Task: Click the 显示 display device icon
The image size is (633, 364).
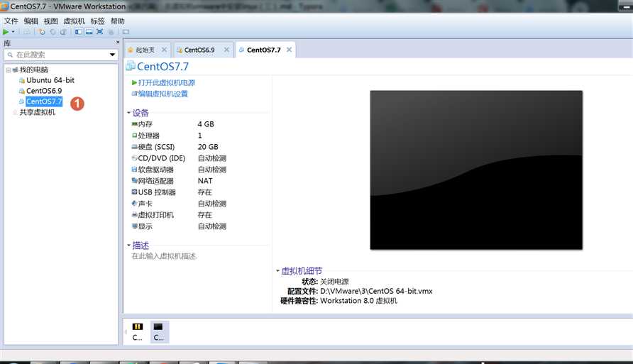Action: coord(134,226)
